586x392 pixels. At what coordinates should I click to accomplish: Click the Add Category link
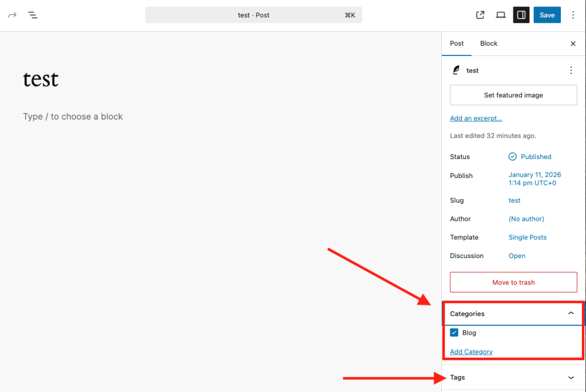(471, 351)
